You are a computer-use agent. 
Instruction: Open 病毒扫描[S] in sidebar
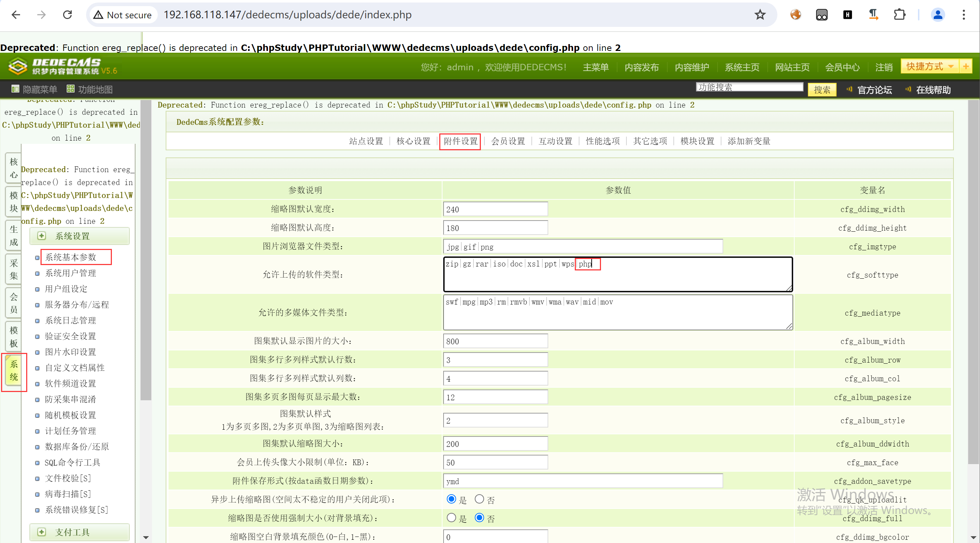(x=68, y=494)
